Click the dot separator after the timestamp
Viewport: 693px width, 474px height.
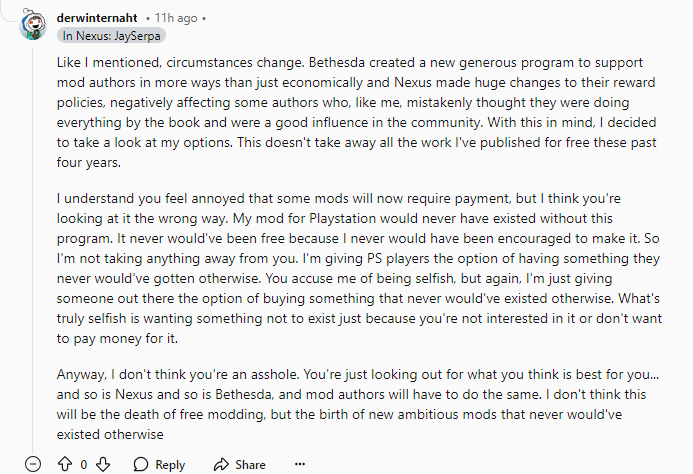pos(204,19)
